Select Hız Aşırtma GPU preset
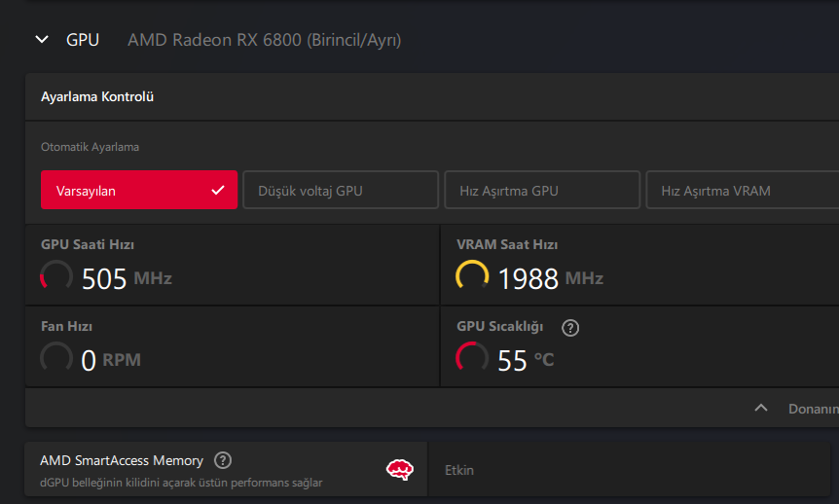The height and width of the screenshot is (504, 839). click(x=542, y=190)
